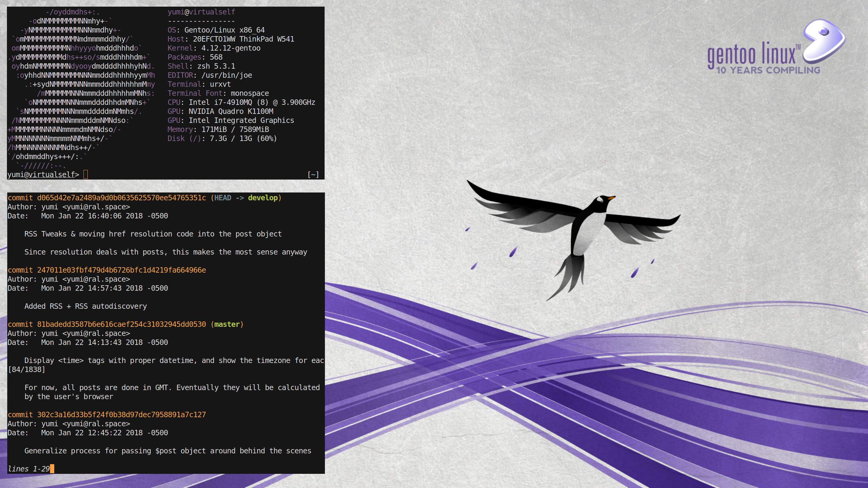The width and height of the screenshot is (868, 488).
Task: Click commit hash starting with 247011e0
Action: 121,270
